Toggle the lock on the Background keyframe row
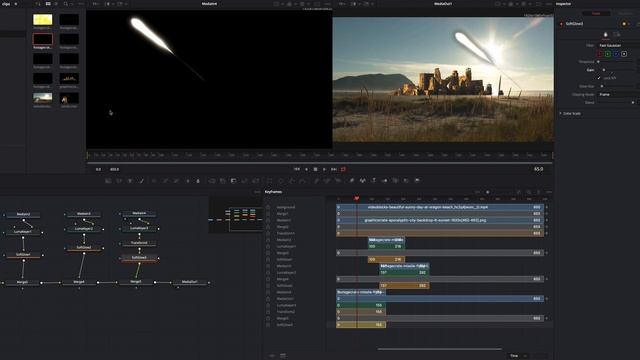Viewport: 640px width, 360px height. (268, 207)
